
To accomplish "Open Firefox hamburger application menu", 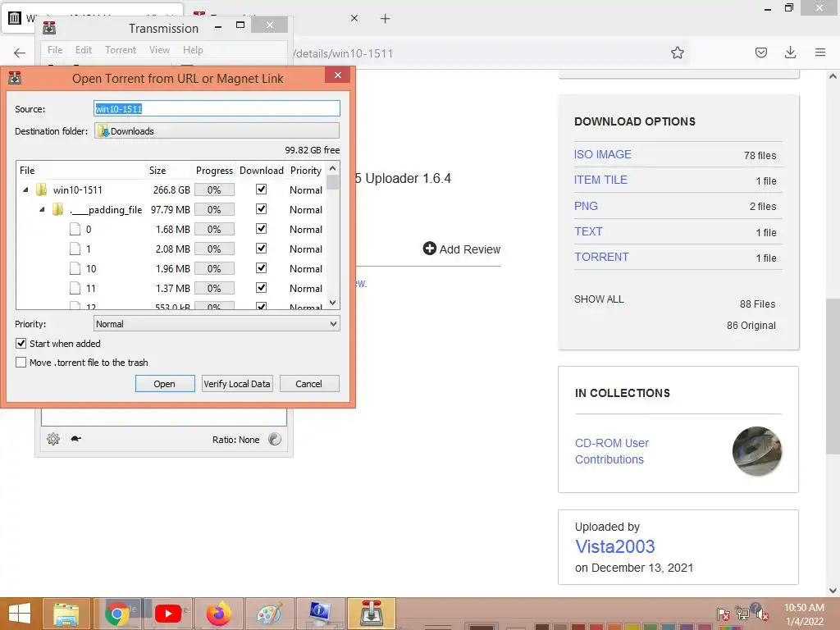I will coord(819,52).
